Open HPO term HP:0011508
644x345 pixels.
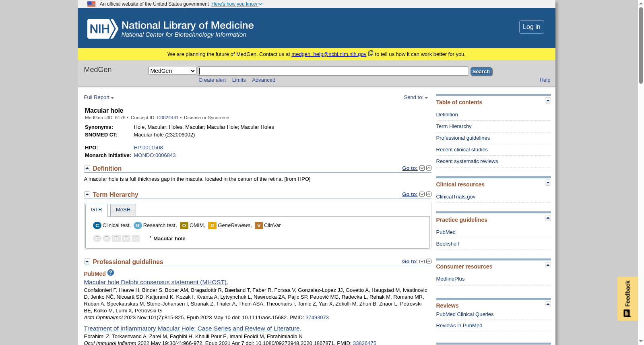(x=148, y=148)
